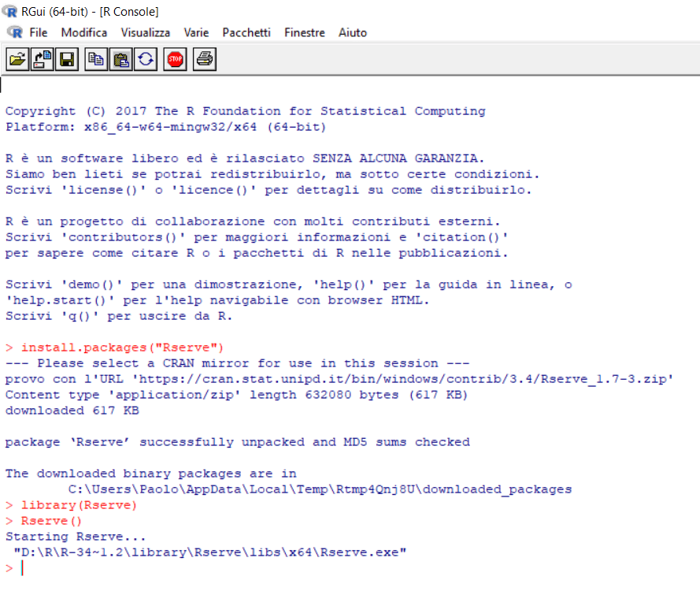Screen dimensions: 700x606
Task: Click 'The downloaded binary packages are in'
Action: click(151, 474)
